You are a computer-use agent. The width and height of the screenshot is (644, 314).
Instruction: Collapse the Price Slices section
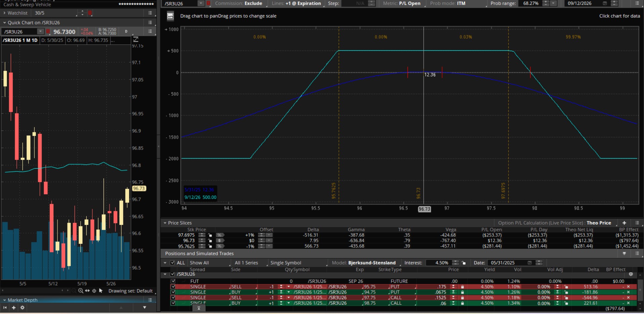point(165,223)
